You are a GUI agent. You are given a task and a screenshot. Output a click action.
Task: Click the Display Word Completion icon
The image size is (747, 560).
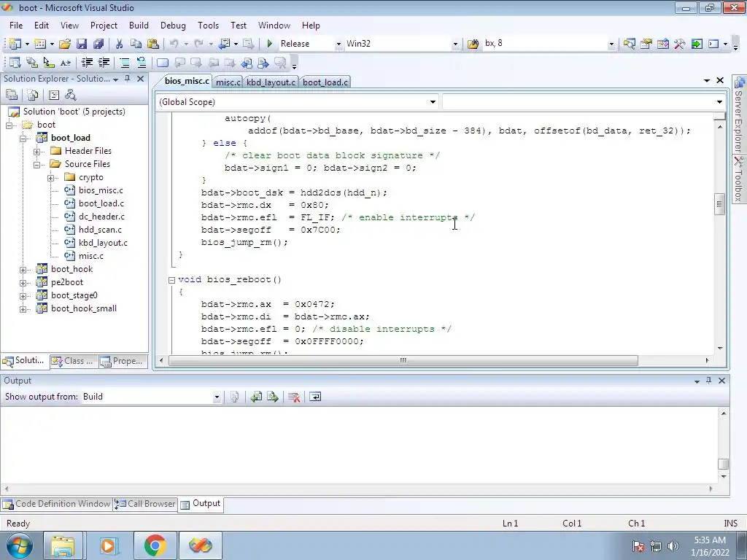pos(66,63)
